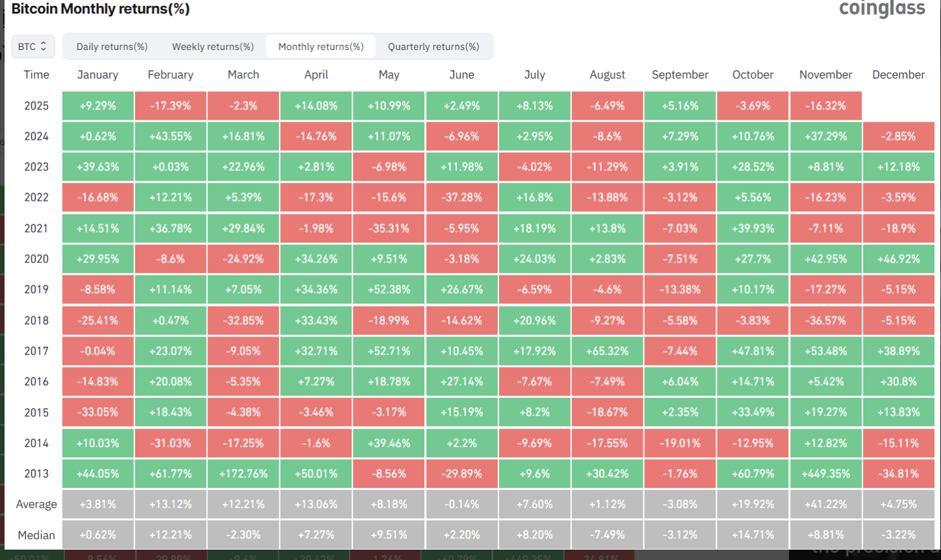The image size is (941, 560).
Task: Select the 2020 December +46.92% cell
Action: click(x=898, y=259)
